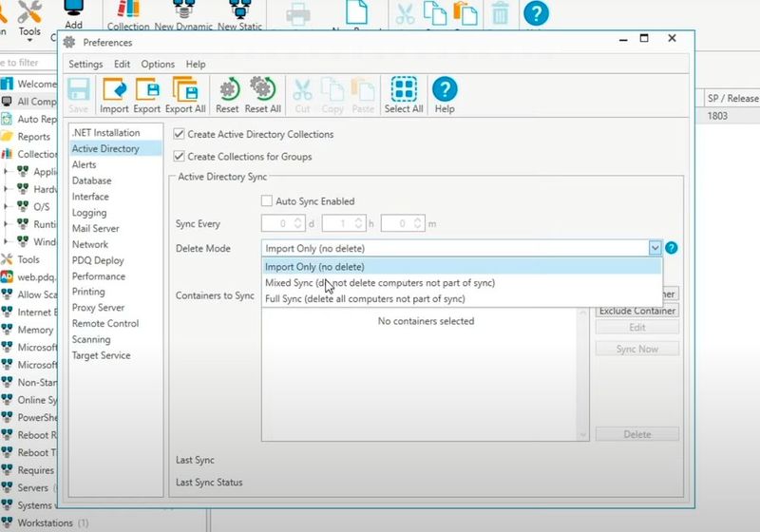Click the Preferences gear title icon
This screenshot has width=760, height=532.
69,42
